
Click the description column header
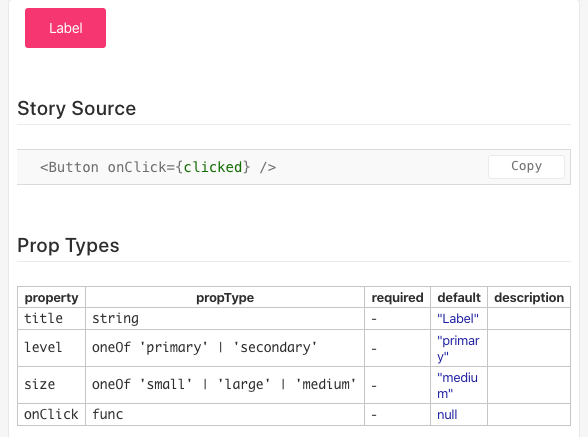point(529,297)
